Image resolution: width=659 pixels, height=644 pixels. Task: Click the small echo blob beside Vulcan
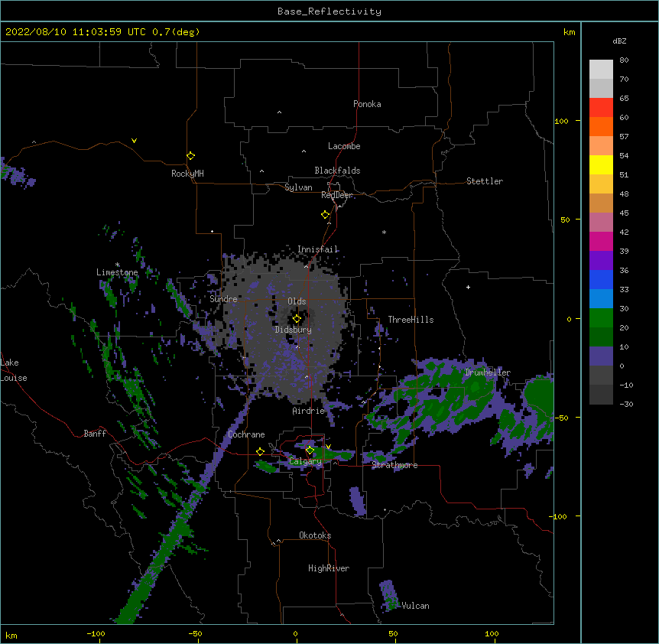point(389,595)
